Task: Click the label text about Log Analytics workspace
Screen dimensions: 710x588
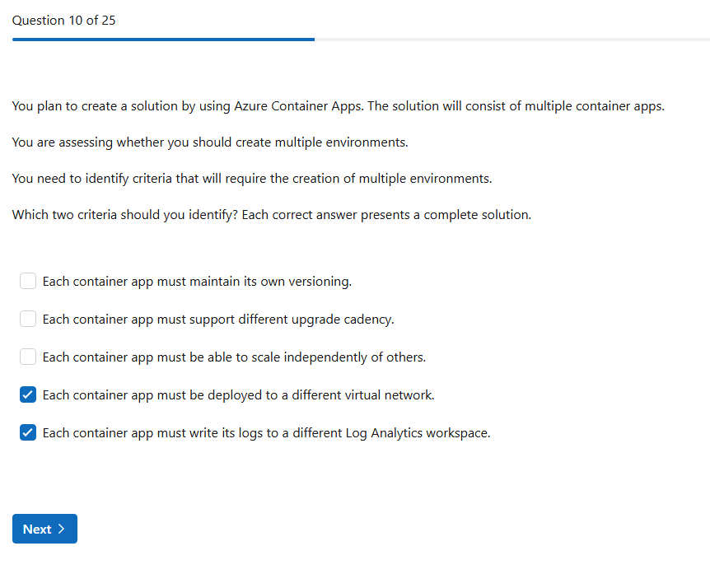Action: tap(266, 433)
